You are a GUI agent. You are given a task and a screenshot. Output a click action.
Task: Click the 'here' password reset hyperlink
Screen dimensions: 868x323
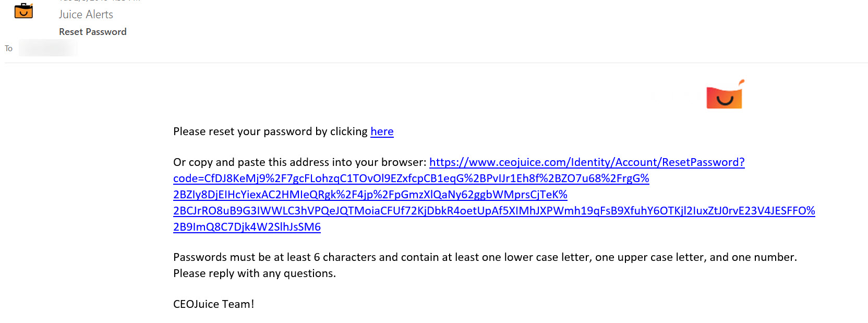pyautogui.click(x=382, y=131)
